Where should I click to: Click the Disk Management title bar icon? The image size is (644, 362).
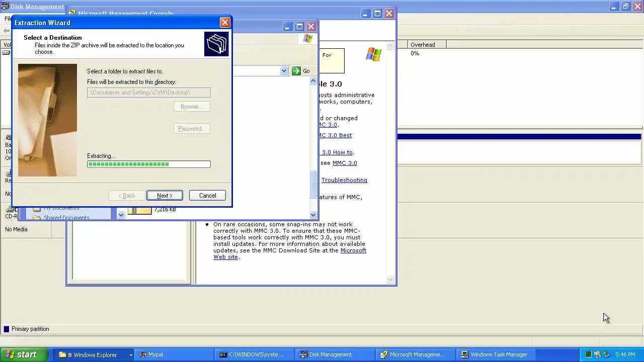pos(5,7)
